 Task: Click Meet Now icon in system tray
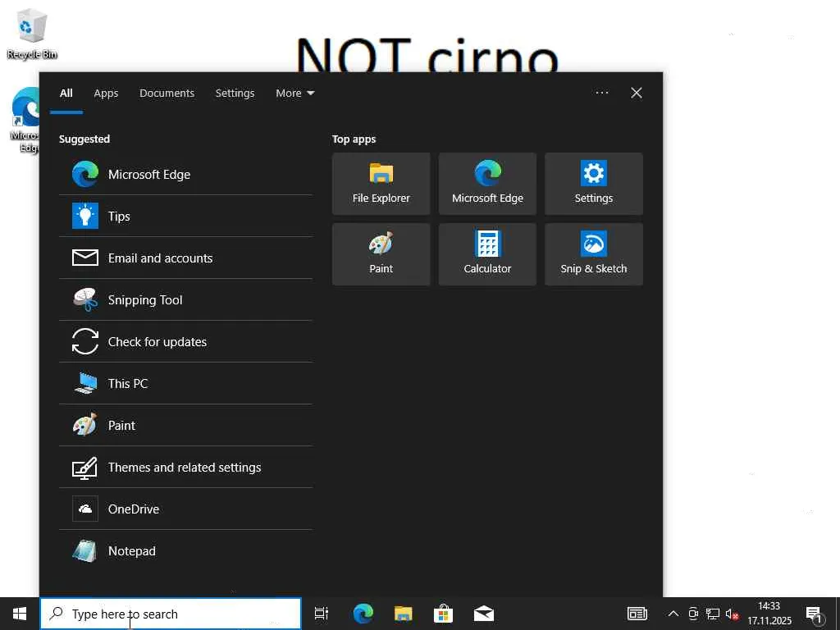[x=693, y=614]
